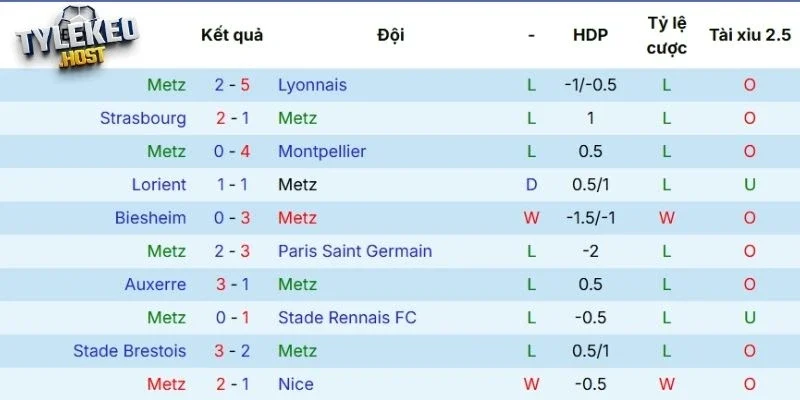Viewport: 800px width, 400px height.
Task: Click the Stade Brestois team name
Action: [x=129, y=351]
